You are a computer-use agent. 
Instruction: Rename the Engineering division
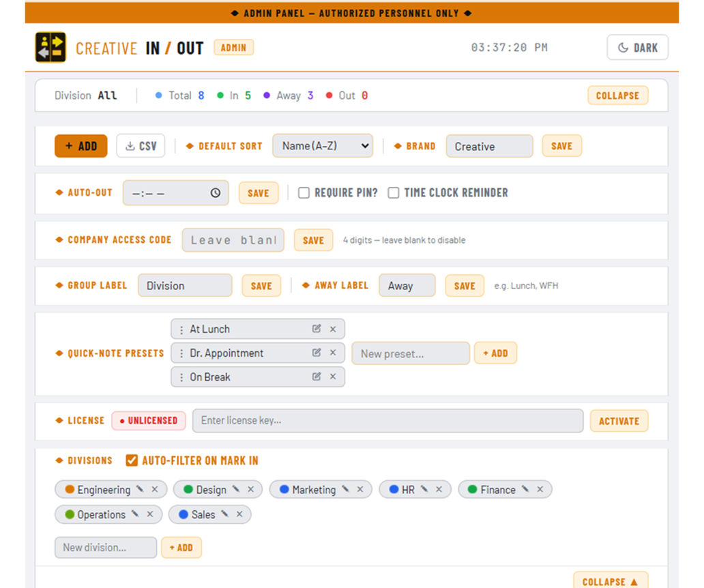tap(140, 489)
